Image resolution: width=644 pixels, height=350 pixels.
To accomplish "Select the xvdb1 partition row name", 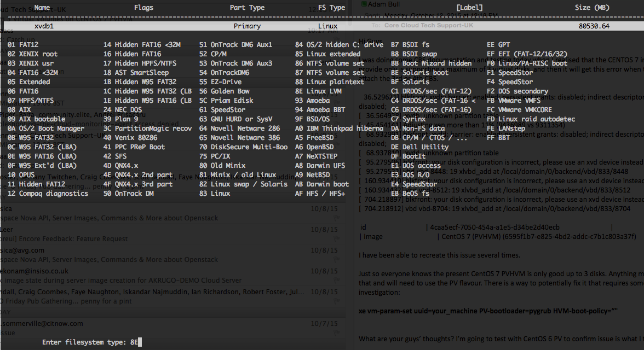I will click(x=44, y=26).
